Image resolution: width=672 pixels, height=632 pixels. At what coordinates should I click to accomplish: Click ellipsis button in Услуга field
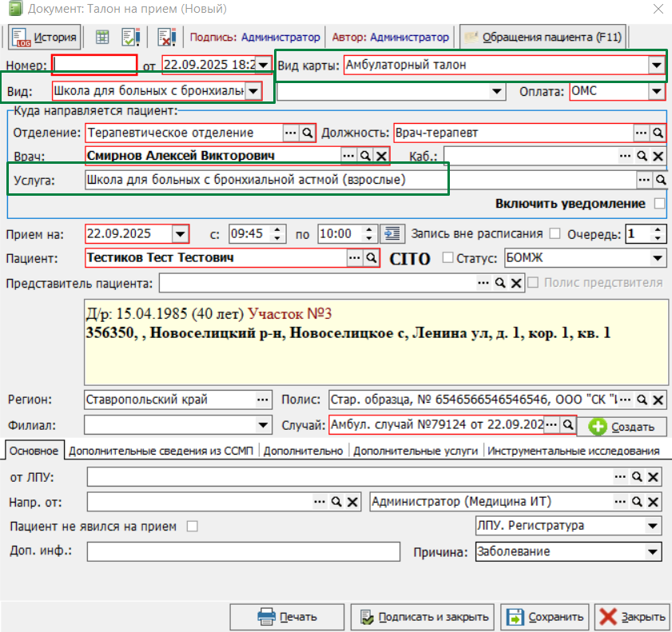click(644, 180)
